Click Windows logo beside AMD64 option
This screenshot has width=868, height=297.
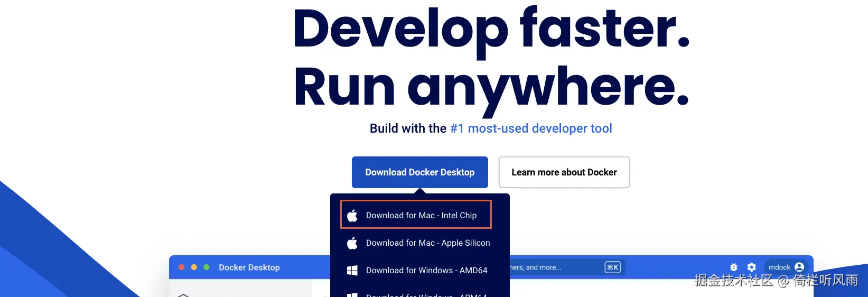pos(352,271)
